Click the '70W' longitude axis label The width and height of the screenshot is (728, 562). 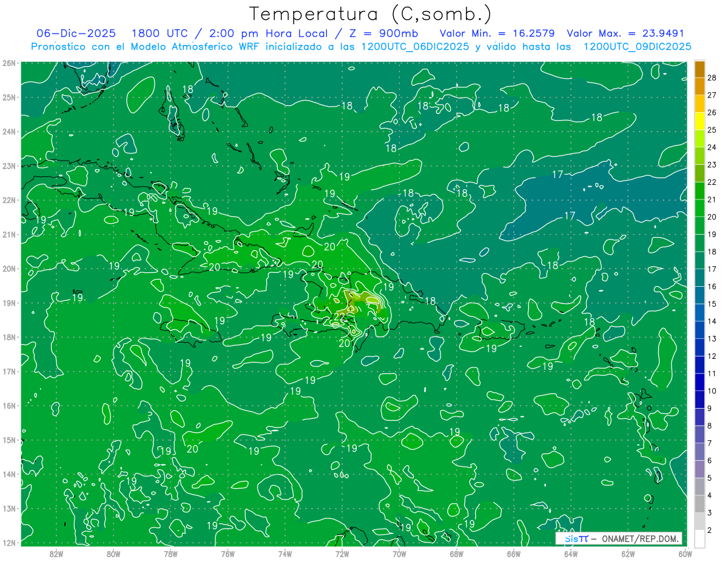coord(399,554)
